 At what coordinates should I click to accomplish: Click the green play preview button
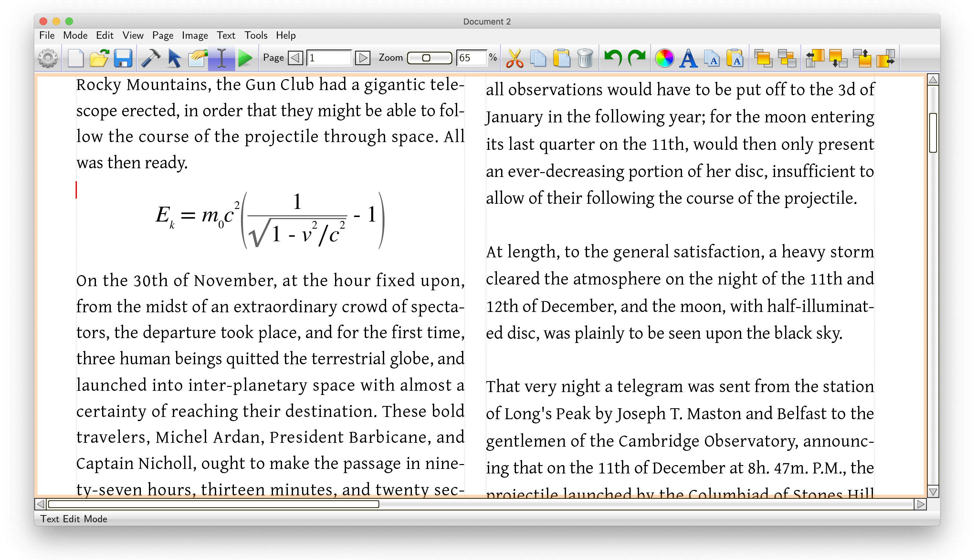coord(245,58)
